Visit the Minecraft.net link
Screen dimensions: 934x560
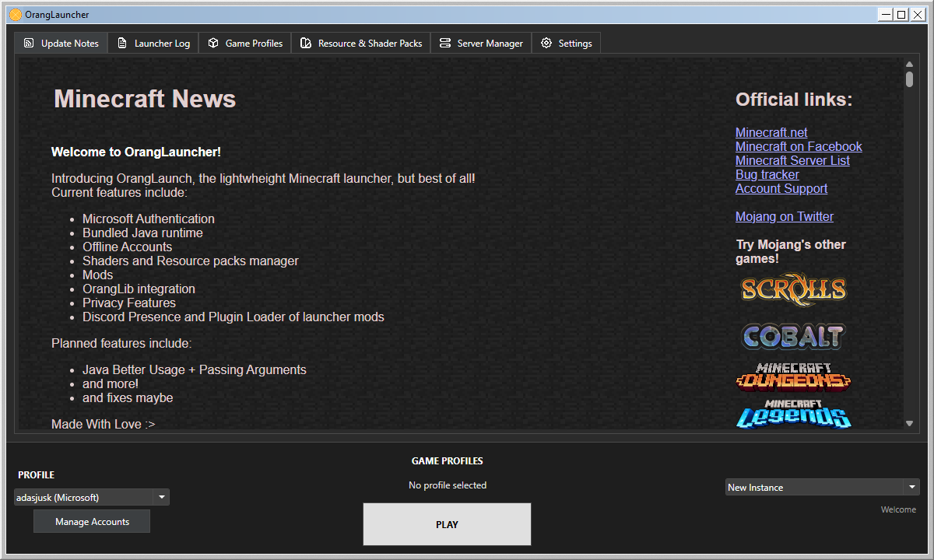coord(771,132)
